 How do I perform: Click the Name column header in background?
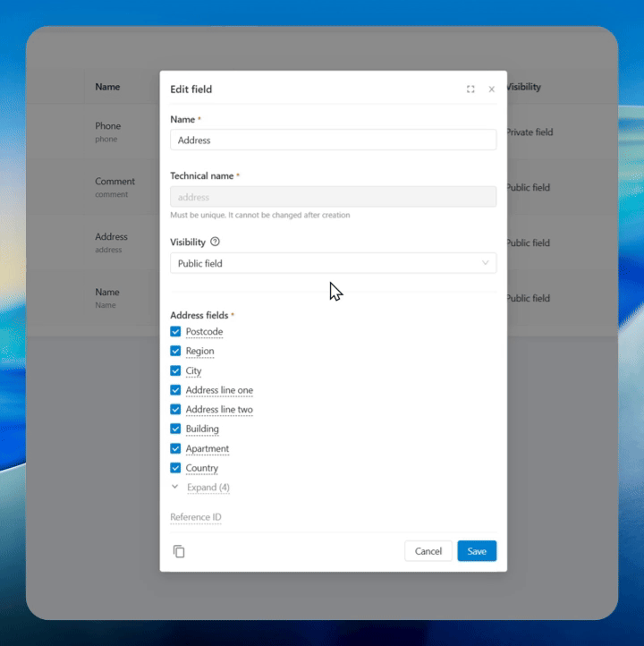107,87
